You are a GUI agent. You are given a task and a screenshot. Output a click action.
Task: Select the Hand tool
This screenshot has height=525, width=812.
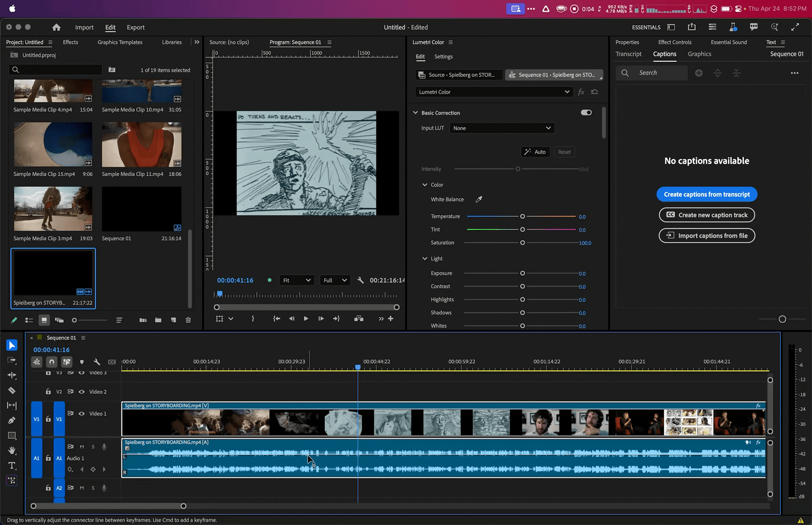pos(12,450)
